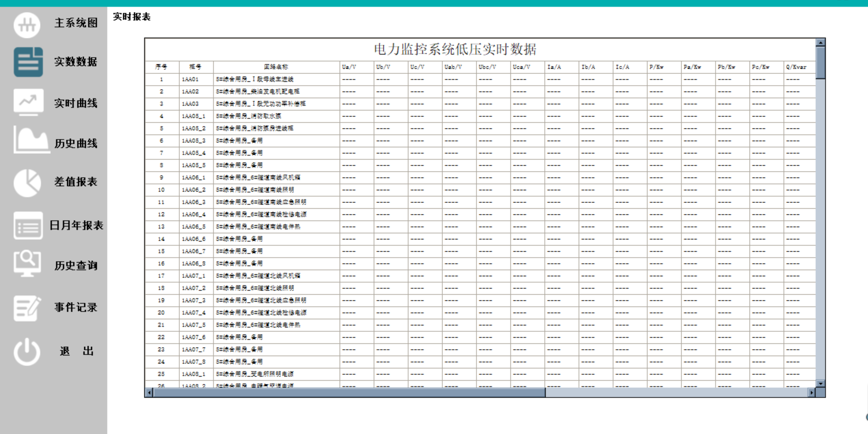868x434 pixels.
Task: Click the 退出 exit label
Action: pyautogui.click(x=77, y=351)
